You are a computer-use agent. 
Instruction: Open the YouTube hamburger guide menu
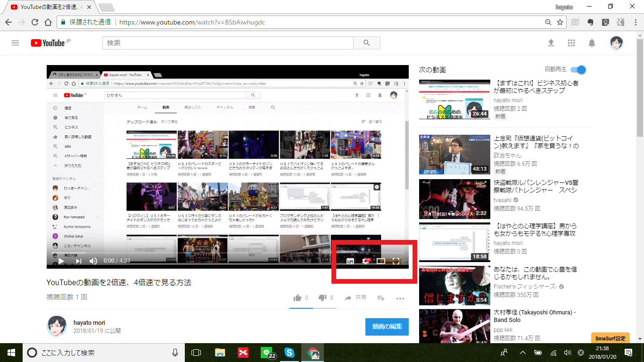tap(15, 43)
